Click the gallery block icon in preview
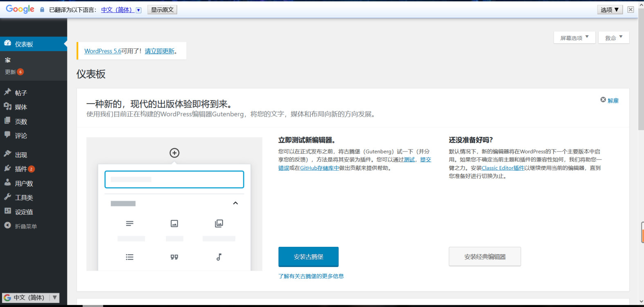 point(219,223)
